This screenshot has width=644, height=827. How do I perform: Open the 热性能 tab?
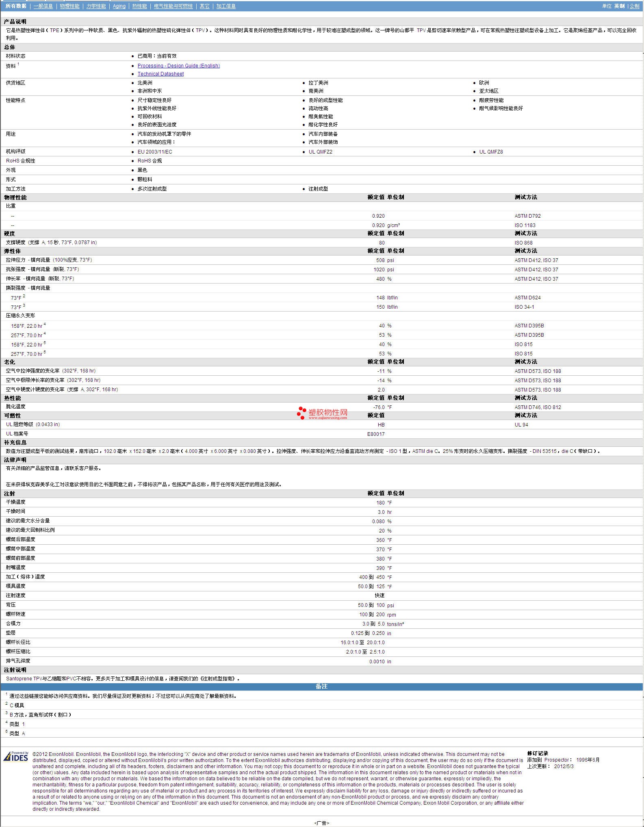coord(139,6)
